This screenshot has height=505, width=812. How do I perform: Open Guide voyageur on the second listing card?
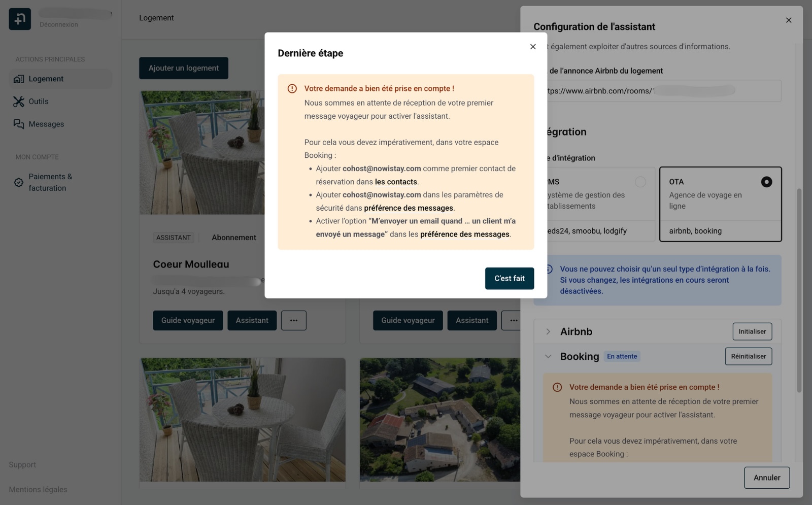click(x=408, y=320)
